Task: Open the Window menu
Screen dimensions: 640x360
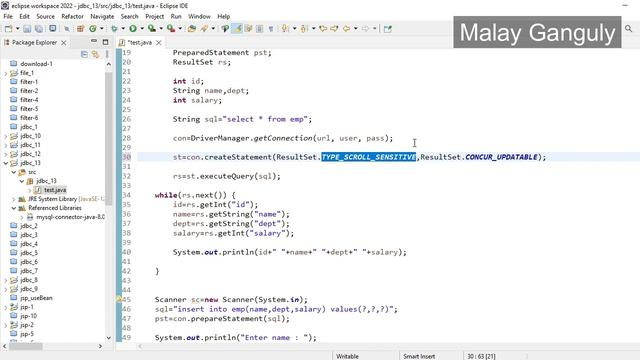Action: click(x=199, y=16)
